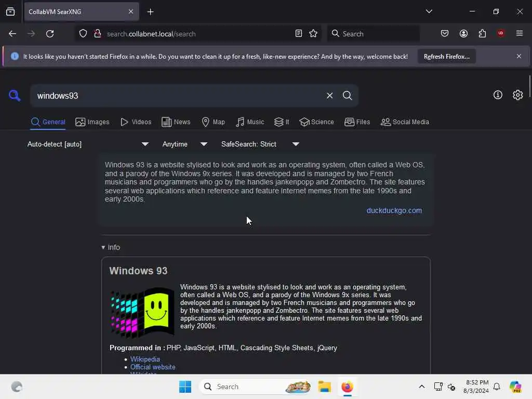Dismiss the Refresh Firefox notification bar
Viewport: 532px width, 399px height.
[x=519, y=56]
